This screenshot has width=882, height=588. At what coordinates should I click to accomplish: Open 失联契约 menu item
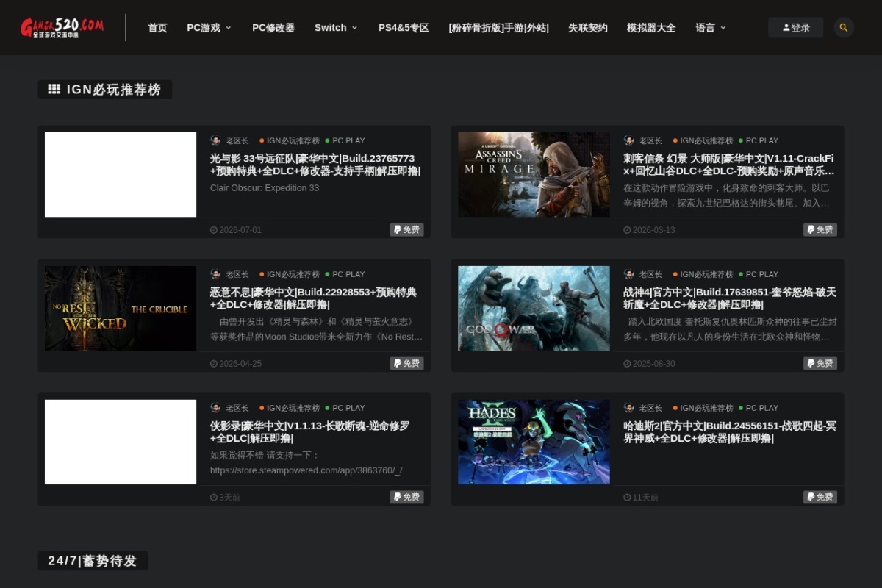pos(588,27)
